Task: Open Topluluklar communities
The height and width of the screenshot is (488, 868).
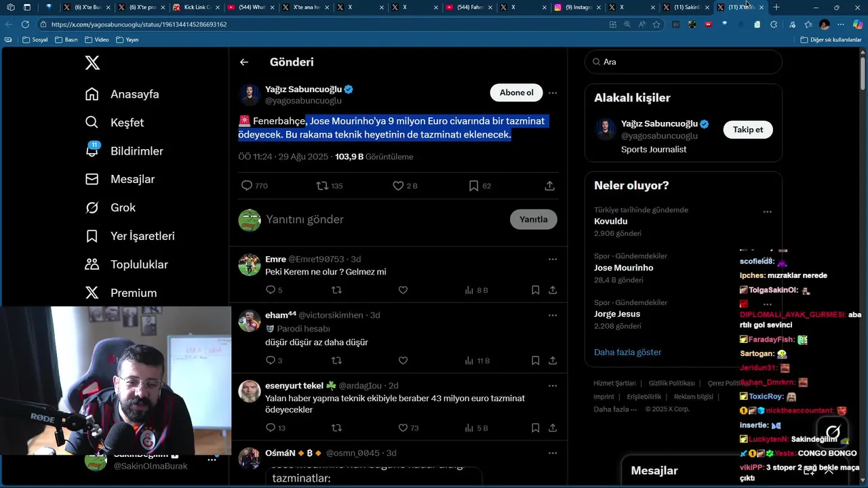Action: point(127,265)
